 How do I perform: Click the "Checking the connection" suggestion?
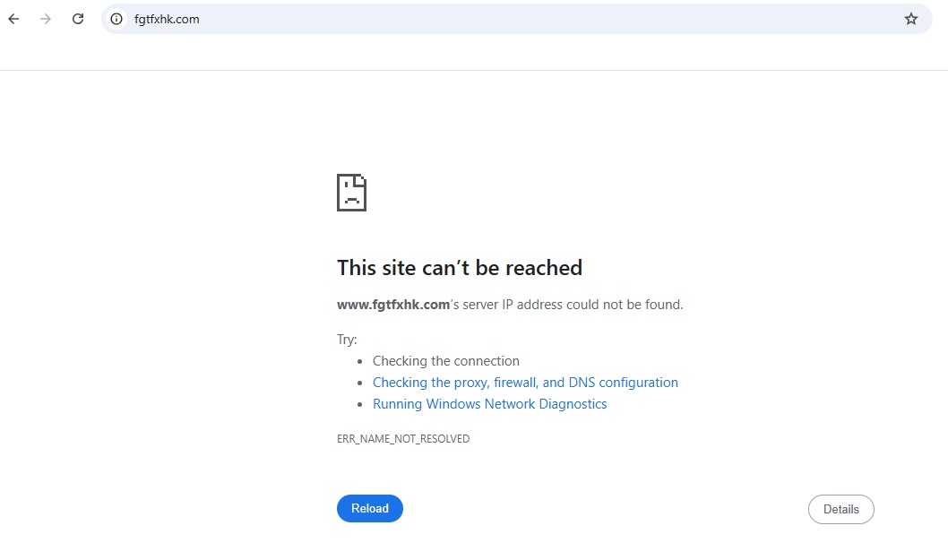(x=446, y=361)
